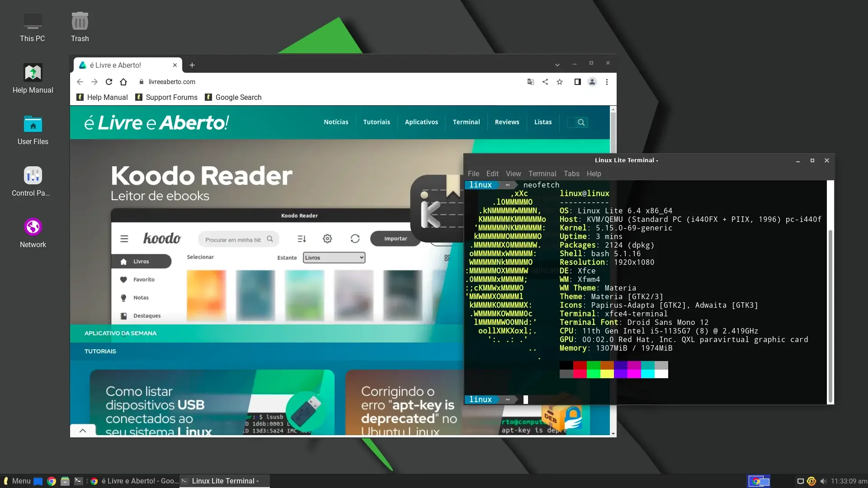
Task: Click the scroll-to-top chevron on the webpage
Action: point(83,431)
